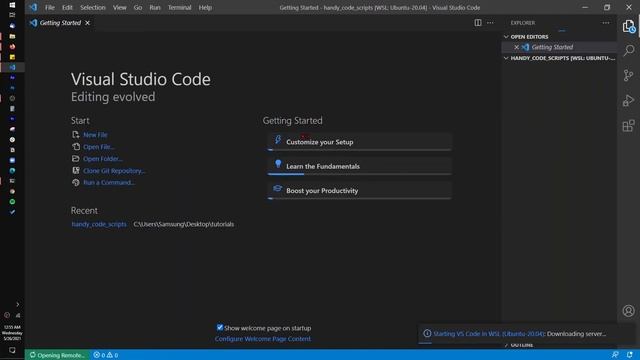The height and width of the screenshot is (360, 640).
Task: Open the Run menu
Action: (155, 7)
